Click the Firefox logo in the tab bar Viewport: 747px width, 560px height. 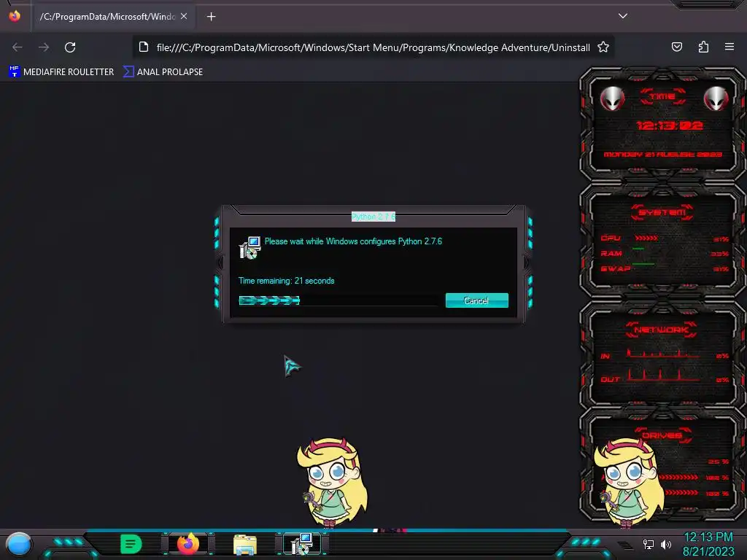click(15, 16)
